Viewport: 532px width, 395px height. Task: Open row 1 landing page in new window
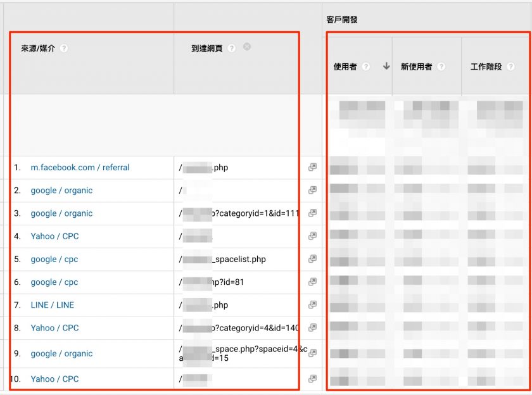[x=312, y=168]
